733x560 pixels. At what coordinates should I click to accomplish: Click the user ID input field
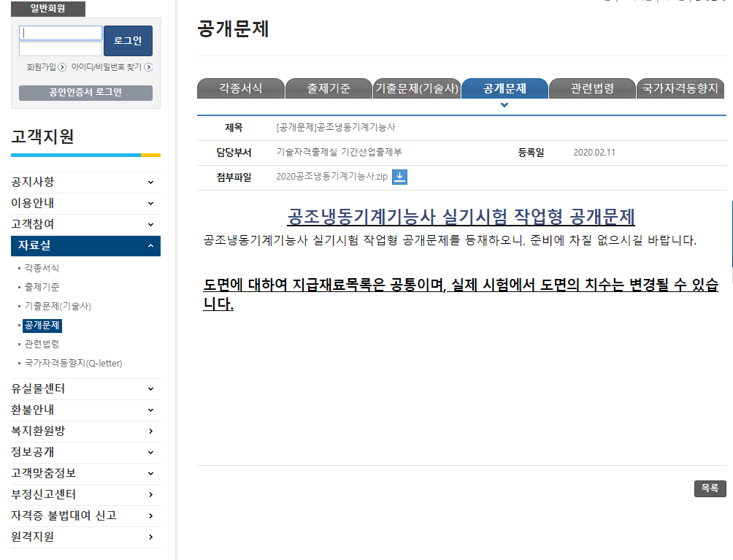(x=61, y=33)
